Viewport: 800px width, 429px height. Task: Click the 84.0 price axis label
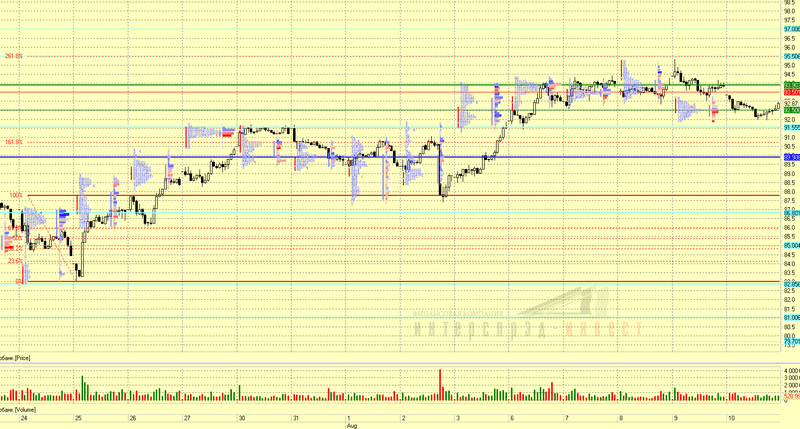tap(790, 264)
